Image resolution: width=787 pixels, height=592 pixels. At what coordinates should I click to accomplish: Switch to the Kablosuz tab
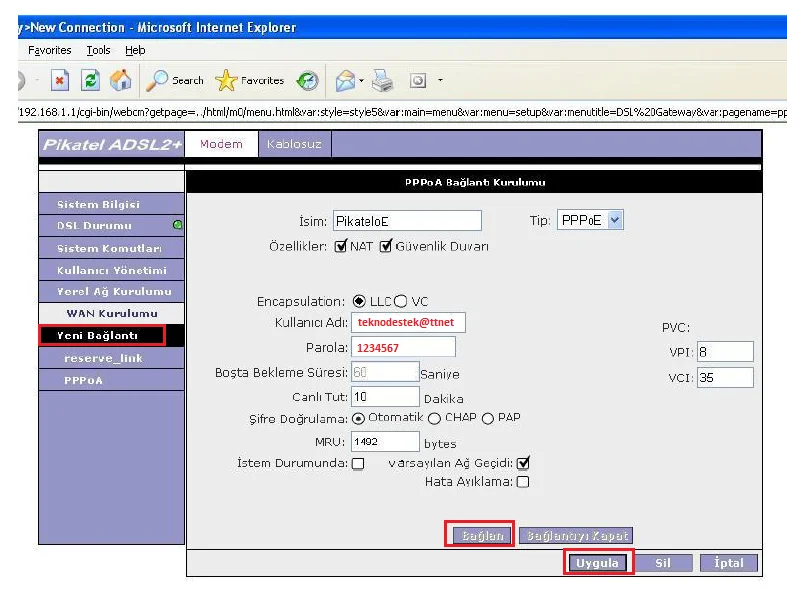tap(294, 144)
